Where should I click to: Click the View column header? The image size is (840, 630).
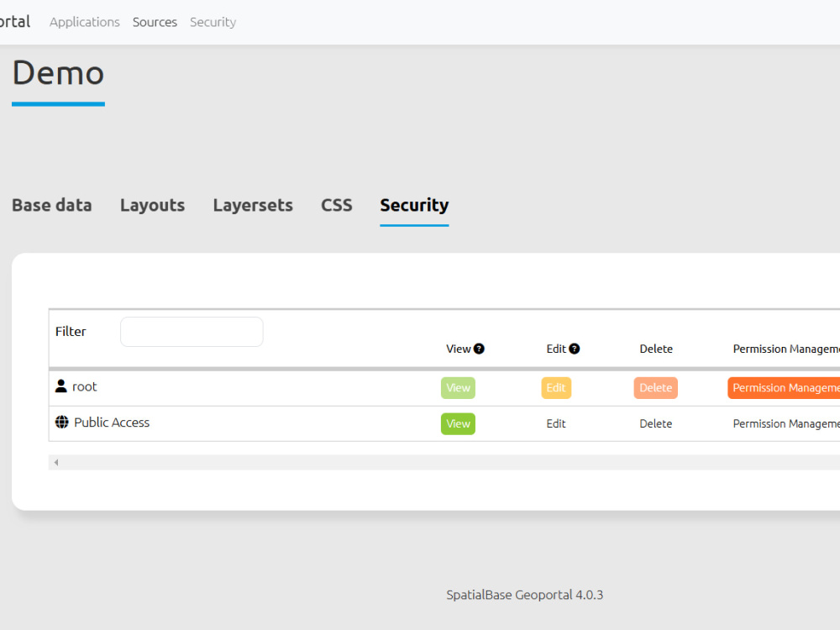pos(459,349)
